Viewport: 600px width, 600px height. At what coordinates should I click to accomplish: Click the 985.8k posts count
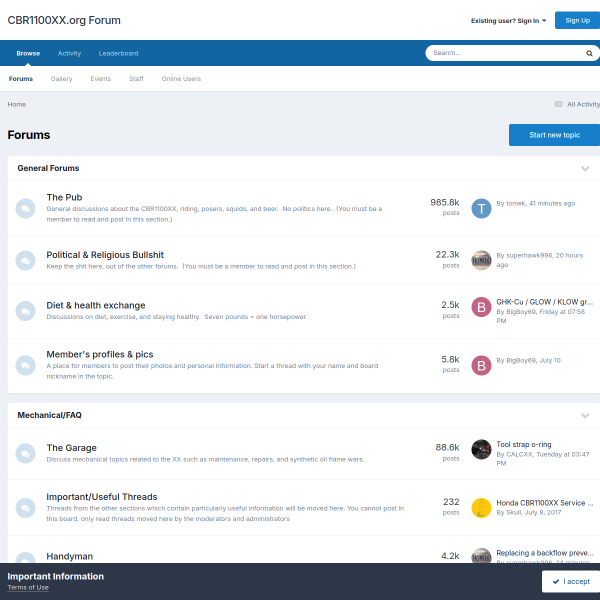(444, 207)
